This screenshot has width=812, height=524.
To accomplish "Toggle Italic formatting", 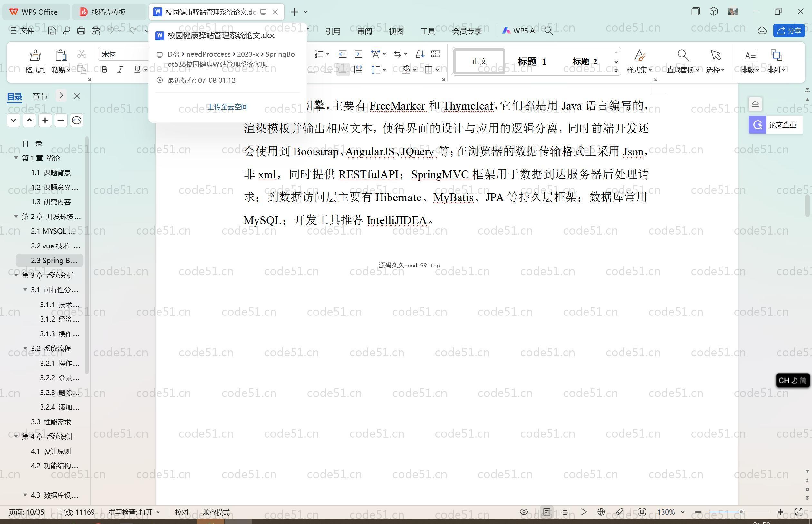I will [120, 69].
